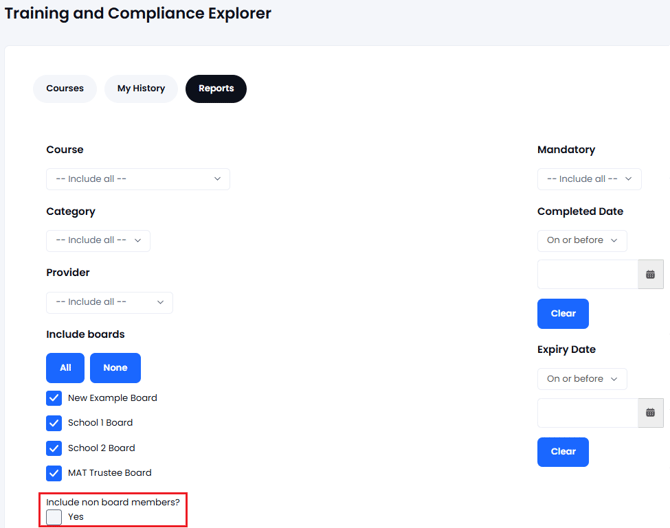The width and height of the screenshot is (670, 528).
Task: Expand the Provider dropdown
Action: click(109, 302)
